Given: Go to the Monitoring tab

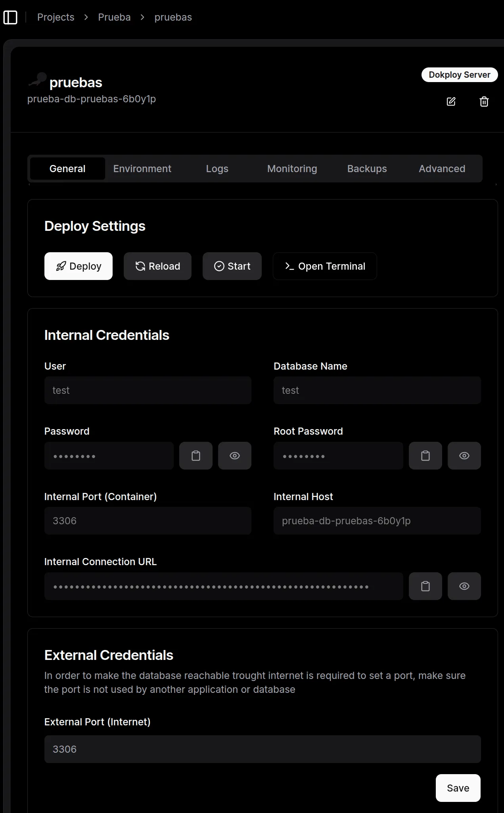Looking at the screenshot, I should 292,169.
